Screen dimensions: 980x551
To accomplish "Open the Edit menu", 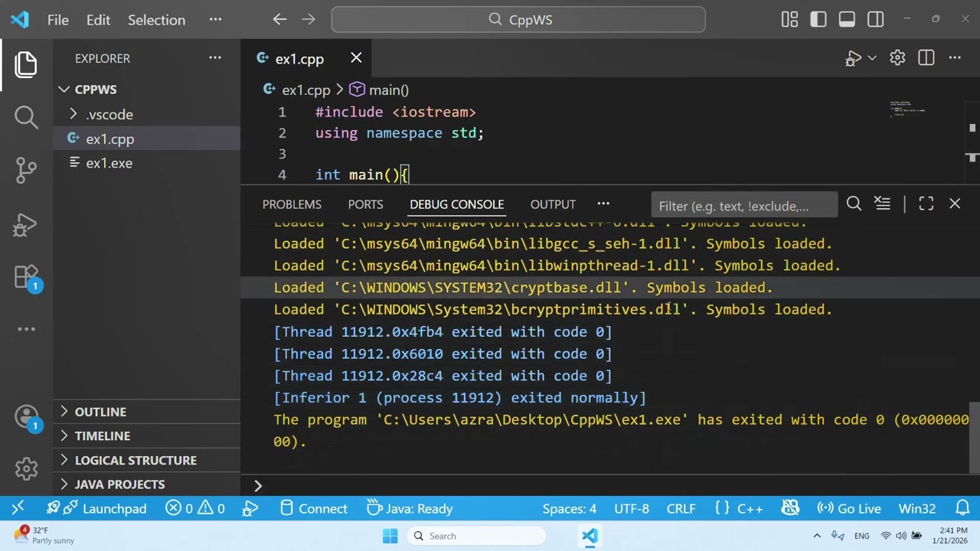I will (x=98, y=20).
